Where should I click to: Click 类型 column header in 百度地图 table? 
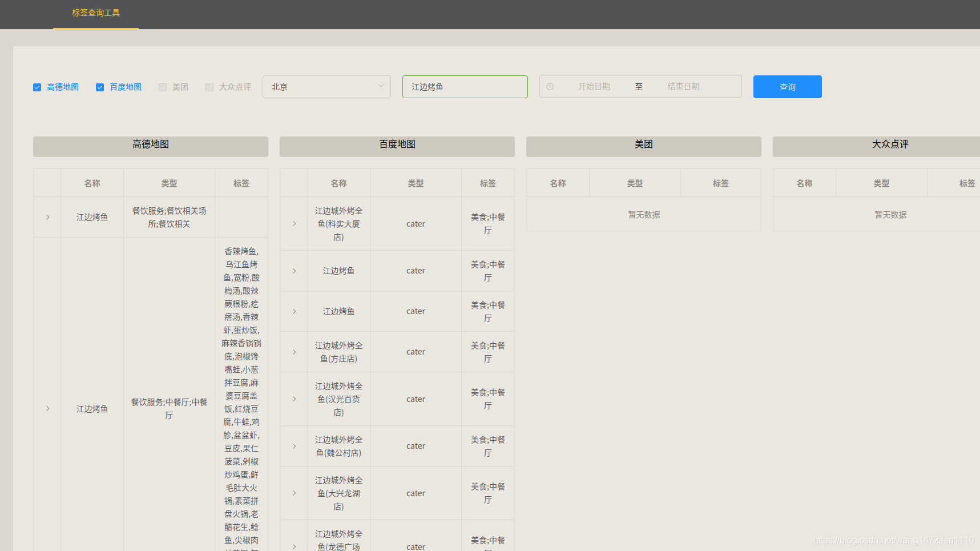416,183
